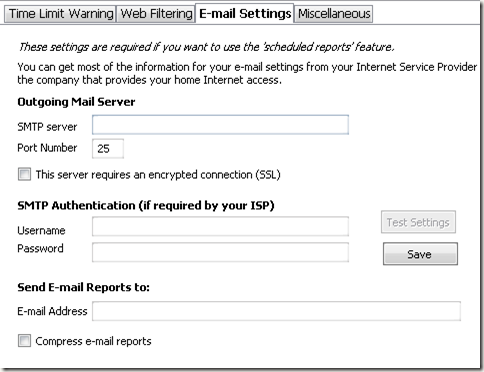
Task: Switch to the Time Limit Warning tab
Action: click(x=60, y=14)
